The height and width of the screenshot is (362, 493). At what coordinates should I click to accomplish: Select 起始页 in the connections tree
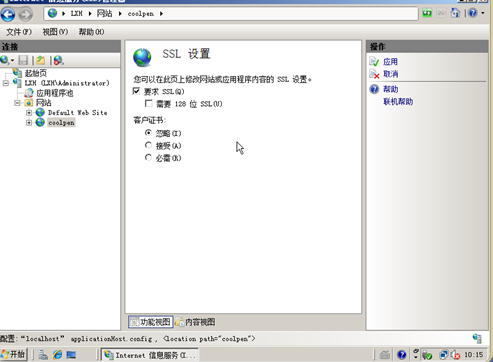pyautogui.click(x=36, y=73)
